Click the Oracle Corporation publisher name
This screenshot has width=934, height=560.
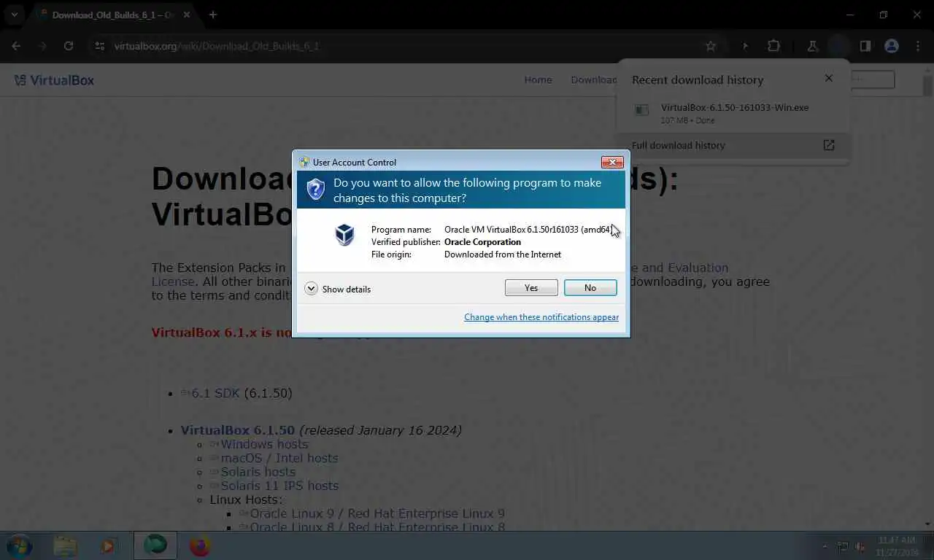[x=482, y=242]
